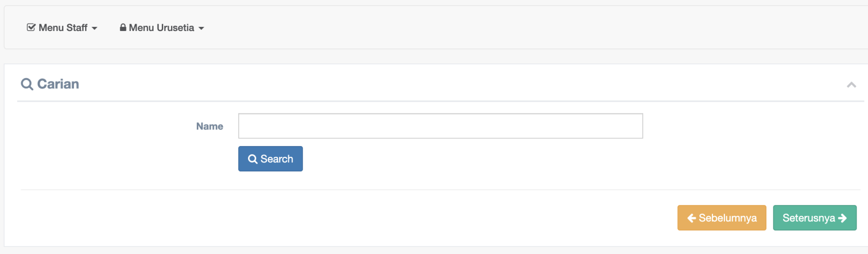Viewport: 868px width, 254px height.
Task: Open the Menu Staff menu
Action: pos(63,28)
